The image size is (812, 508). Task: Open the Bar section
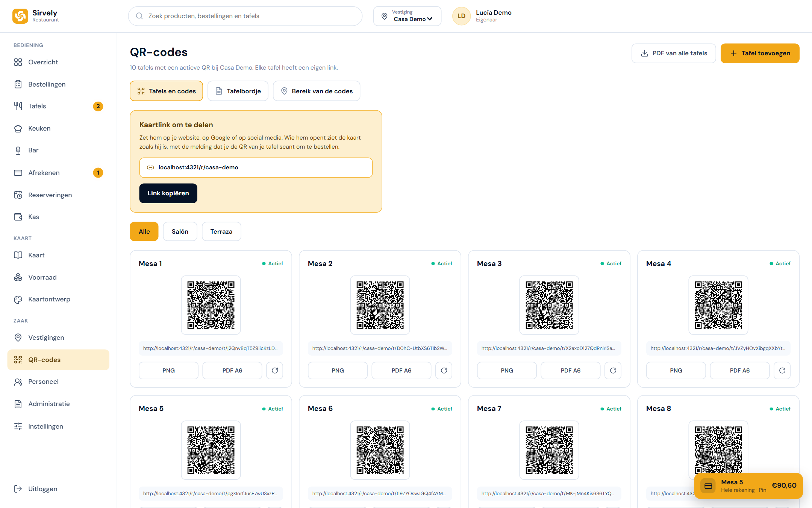[x=58, y=151]
